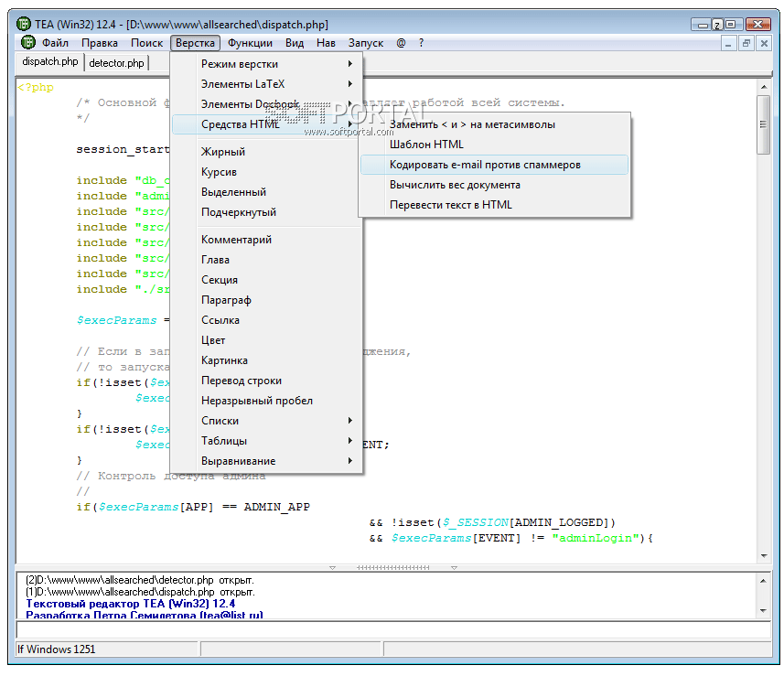Expand the Списки submenu
Image resolution: width=784 pixels, height=676 pixels.
coord(267,421)
